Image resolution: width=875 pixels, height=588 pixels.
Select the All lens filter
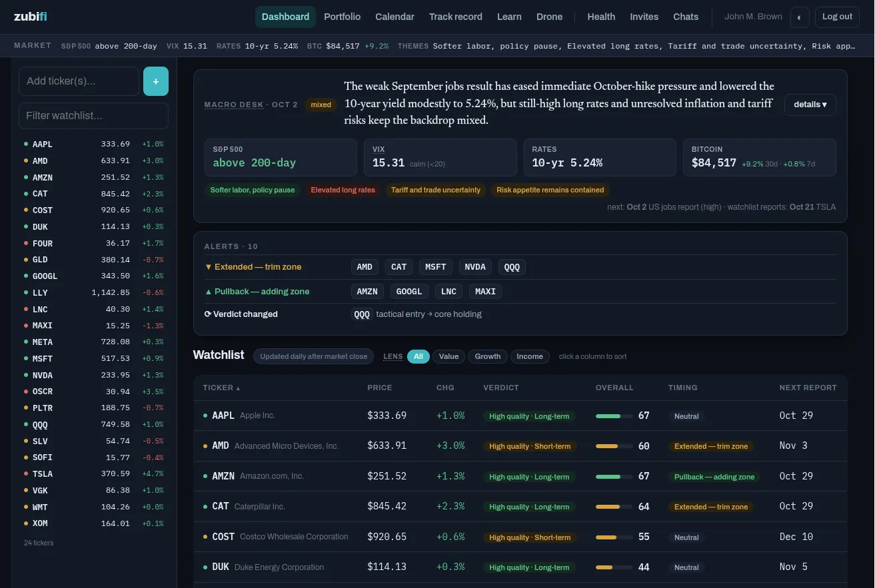419,356
